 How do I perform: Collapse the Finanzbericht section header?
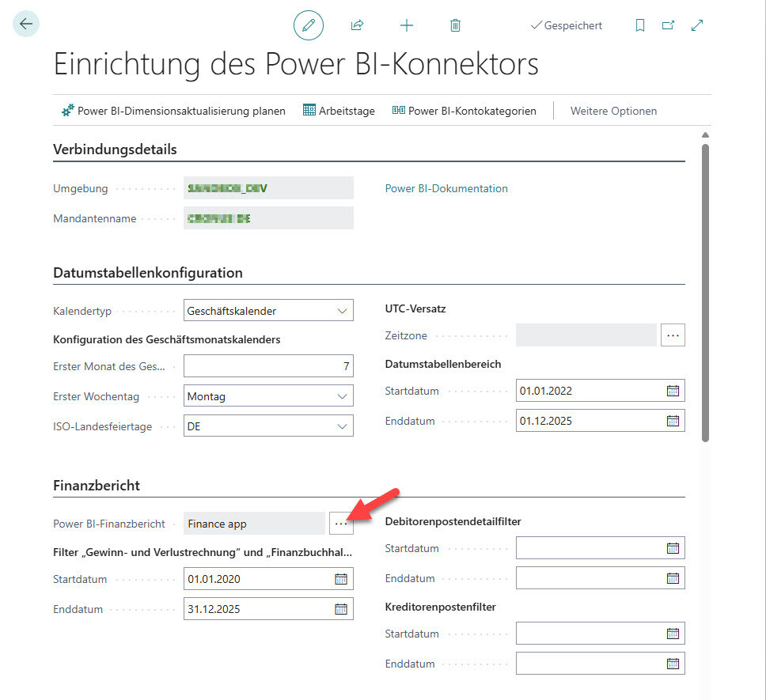[x=97, y=485]
